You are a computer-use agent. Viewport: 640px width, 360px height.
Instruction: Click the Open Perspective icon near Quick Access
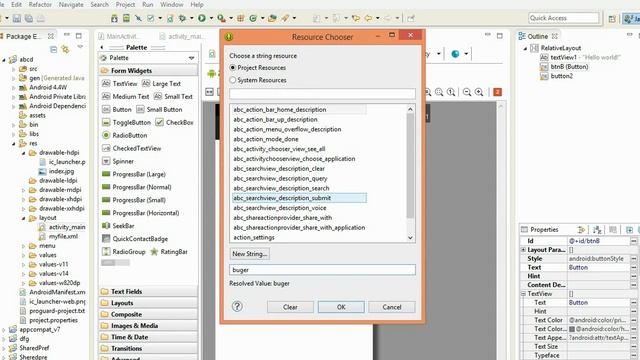[x=612, y=18]
